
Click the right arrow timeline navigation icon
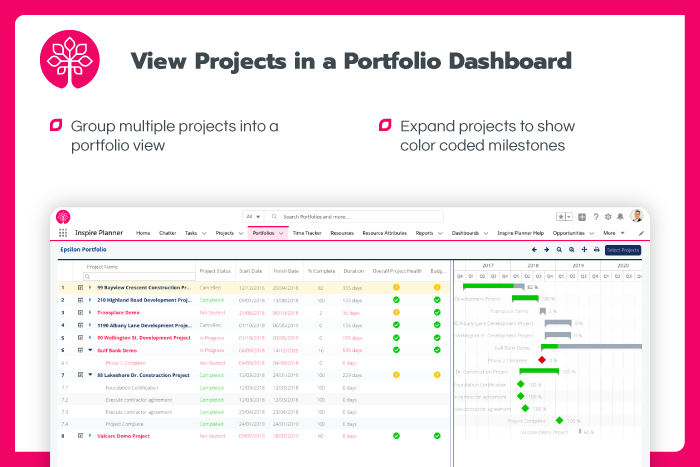click(546, 250)
